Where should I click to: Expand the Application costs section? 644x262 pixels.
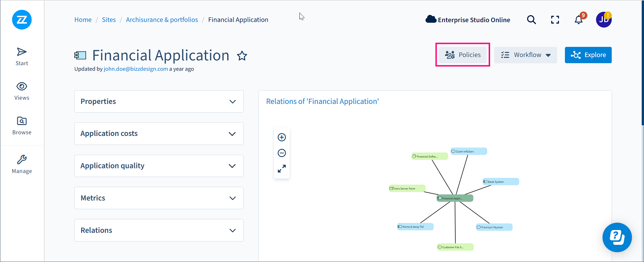coord(159,133)
